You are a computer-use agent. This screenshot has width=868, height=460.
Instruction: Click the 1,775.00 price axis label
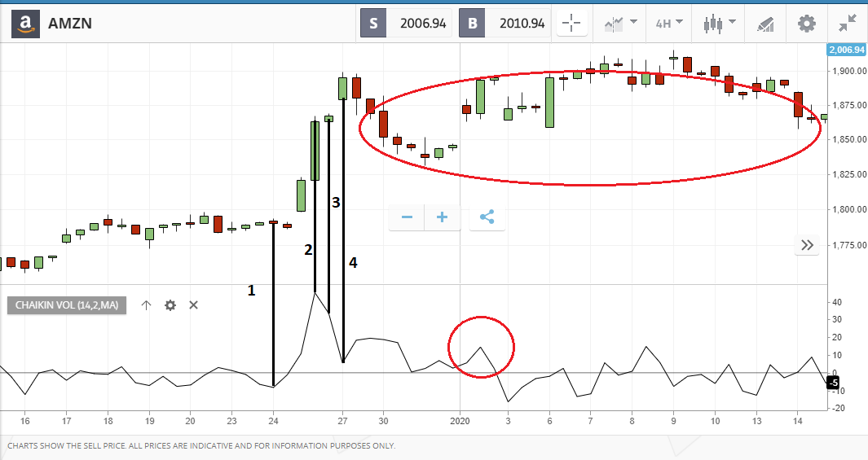point(850,245)
